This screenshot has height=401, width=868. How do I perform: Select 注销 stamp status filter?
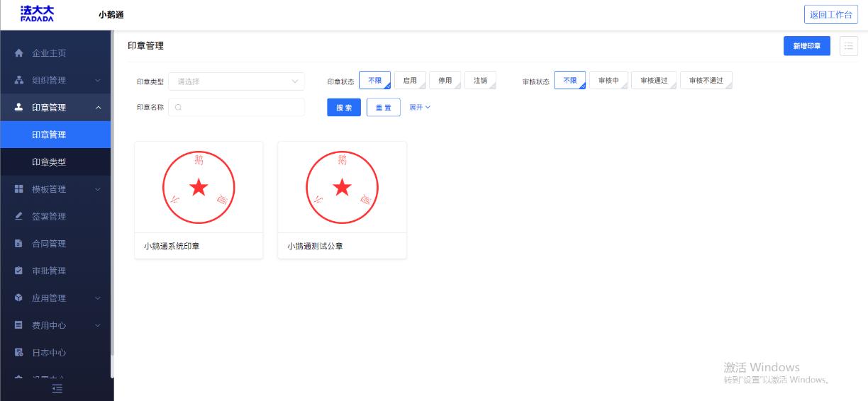coord(480,81)
